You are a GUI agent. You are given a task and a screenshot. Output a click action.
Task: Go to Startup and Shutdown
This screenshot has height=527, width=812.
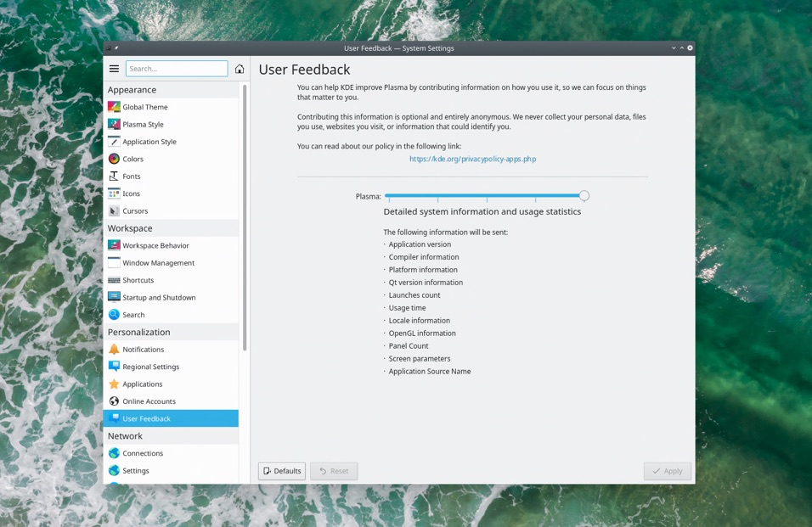(159, 298)
